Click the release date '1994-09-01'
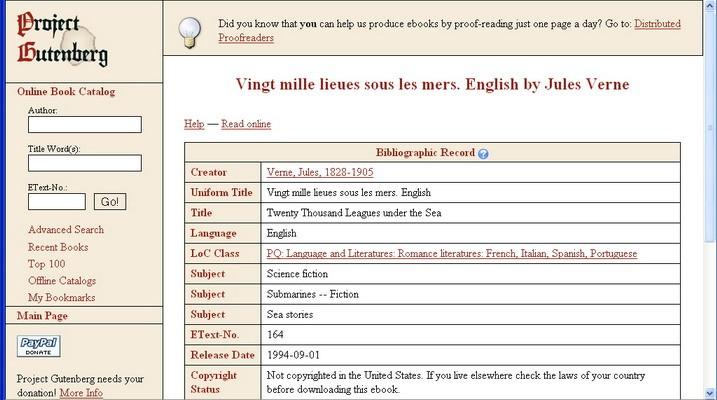 293,355
